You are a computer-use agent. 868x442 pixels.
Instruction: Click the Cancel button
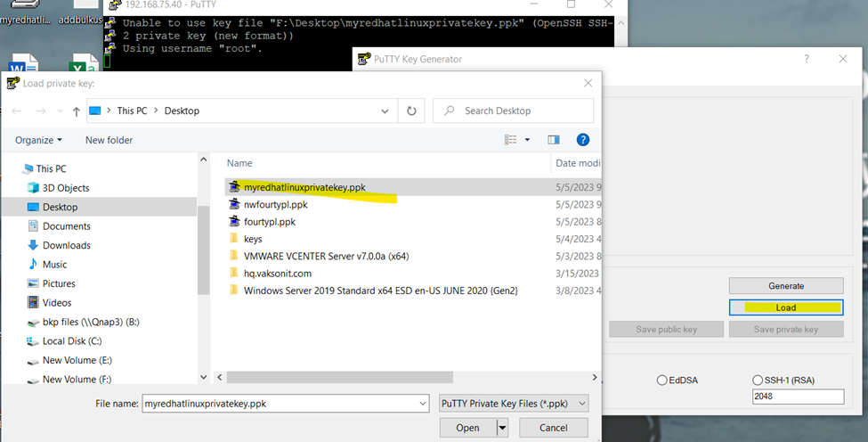(x=554, y=428)
